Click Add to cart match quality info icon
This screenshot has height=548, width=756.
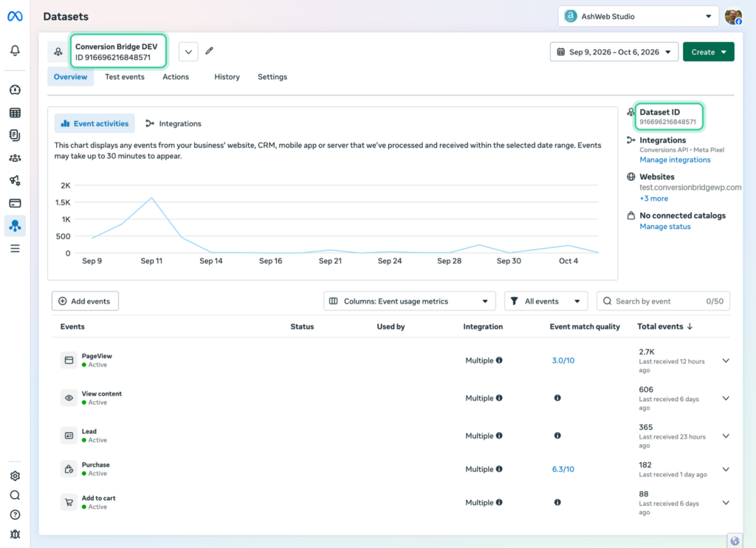pyautogui.click(x=557, y=502)
